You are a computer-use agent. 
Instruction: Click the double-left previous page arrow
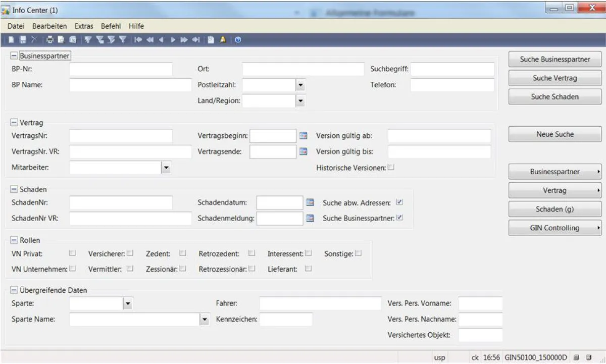(x=150, y=40)
